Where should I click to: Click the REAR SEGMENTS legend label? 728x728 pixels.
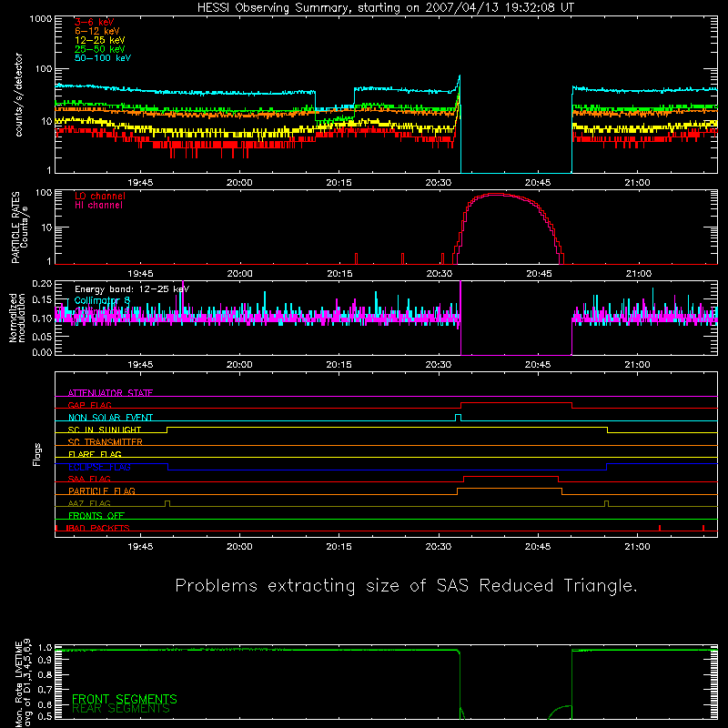(121, 709)
